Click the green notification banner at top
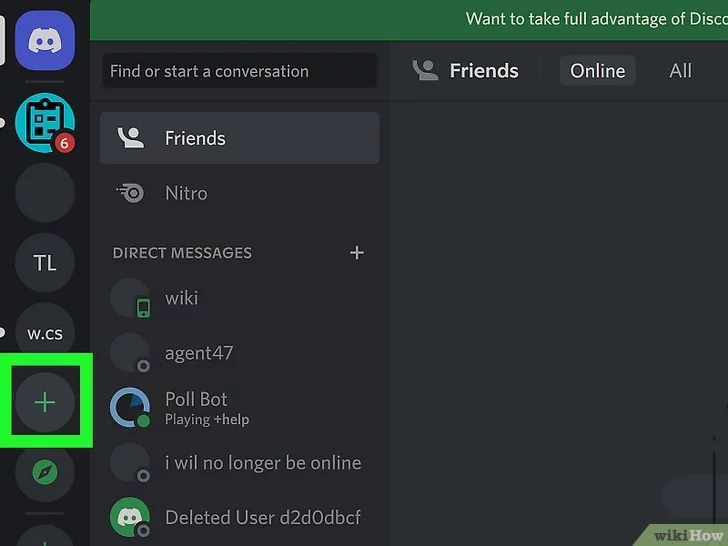 pos(596,19)
